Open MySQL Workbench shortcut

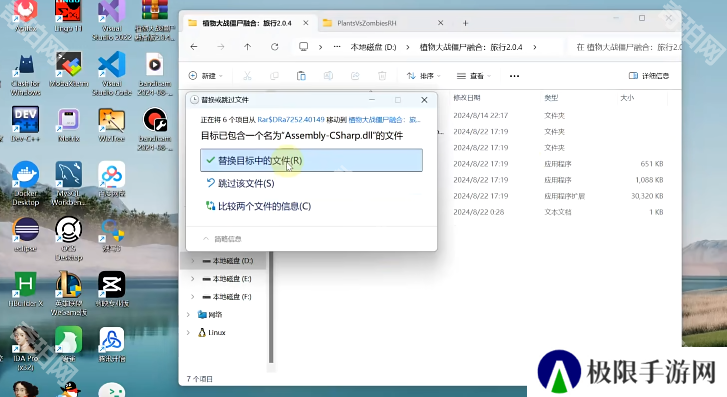[69, 183]
